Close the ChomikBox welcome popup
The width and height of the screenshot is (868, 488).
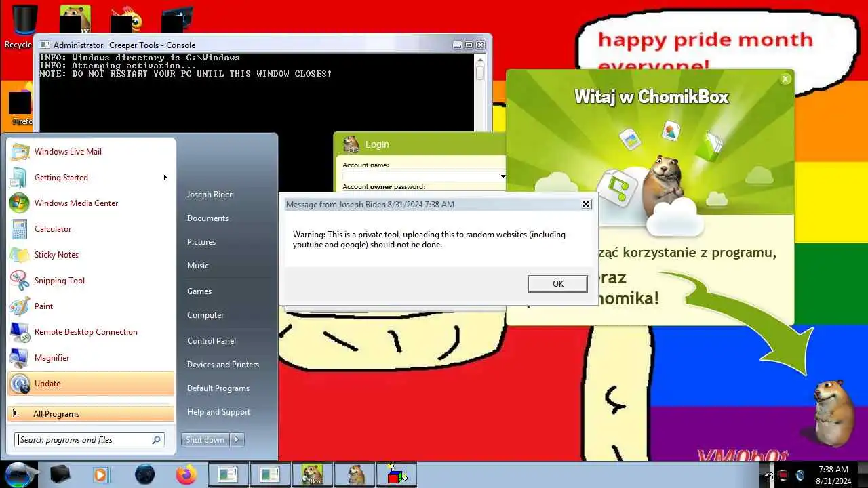(x=785, y=79)
